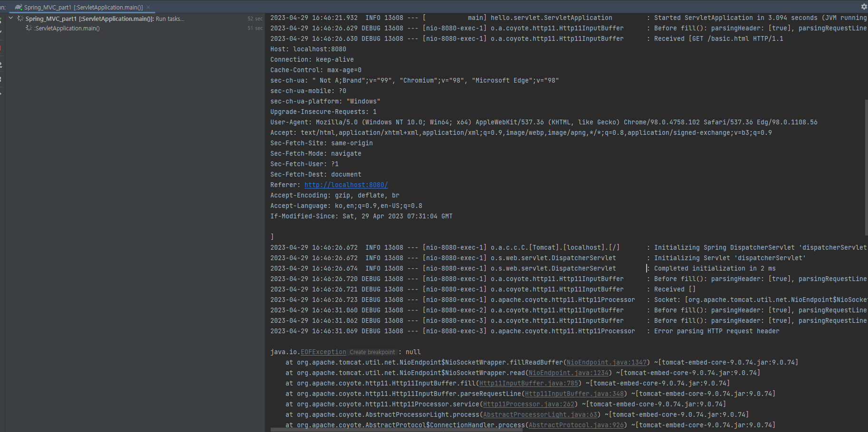Click 'Started ServletApplication in 3.094 seconds' message

pos(760,18)
